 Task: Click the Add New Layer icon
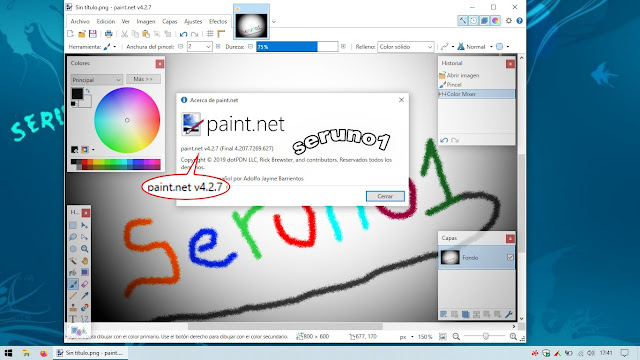(x=444, y=314)
